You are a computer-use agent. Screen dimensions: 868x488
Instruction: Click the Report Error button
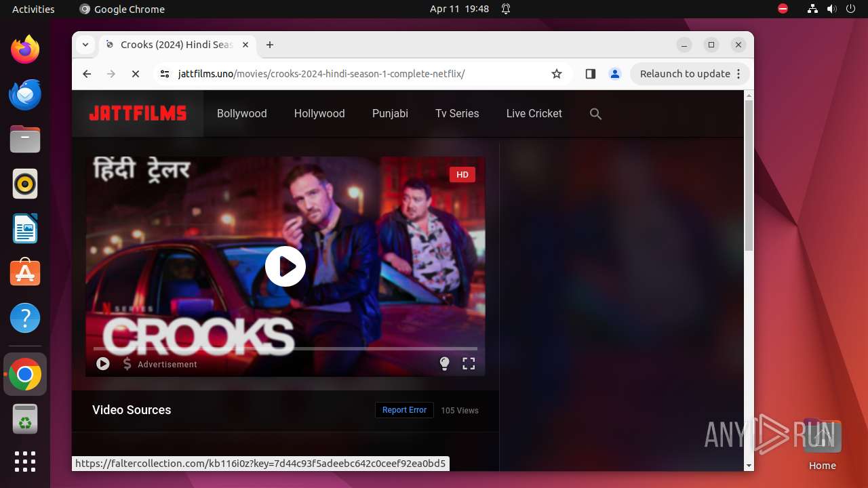click(x=404, y=410)
